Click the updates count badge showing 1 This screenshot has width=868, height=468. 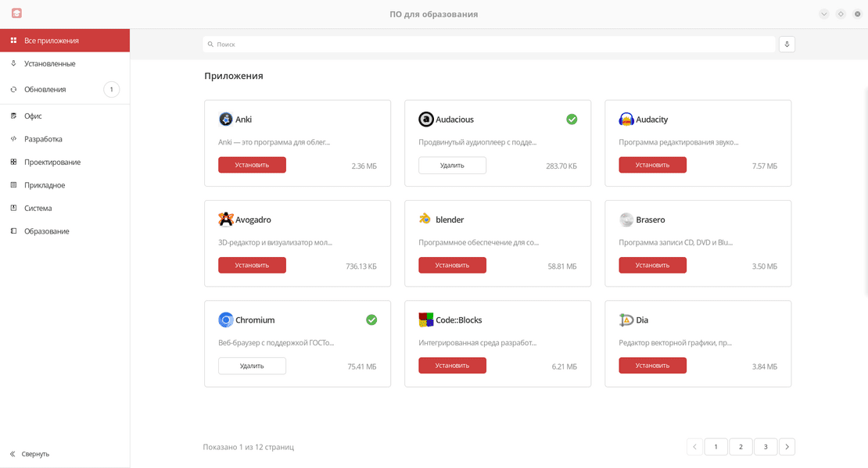[111, 89]
